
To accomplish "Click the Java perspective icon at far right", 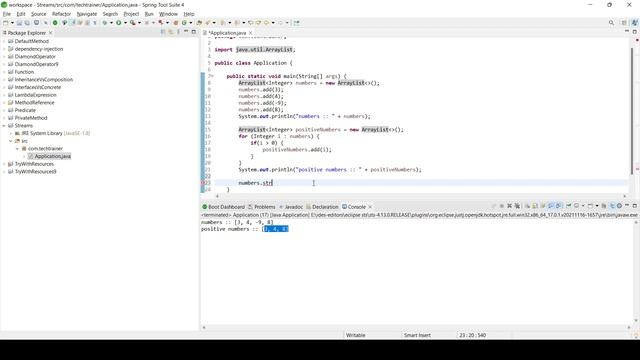I will click(x=635, y=23).
